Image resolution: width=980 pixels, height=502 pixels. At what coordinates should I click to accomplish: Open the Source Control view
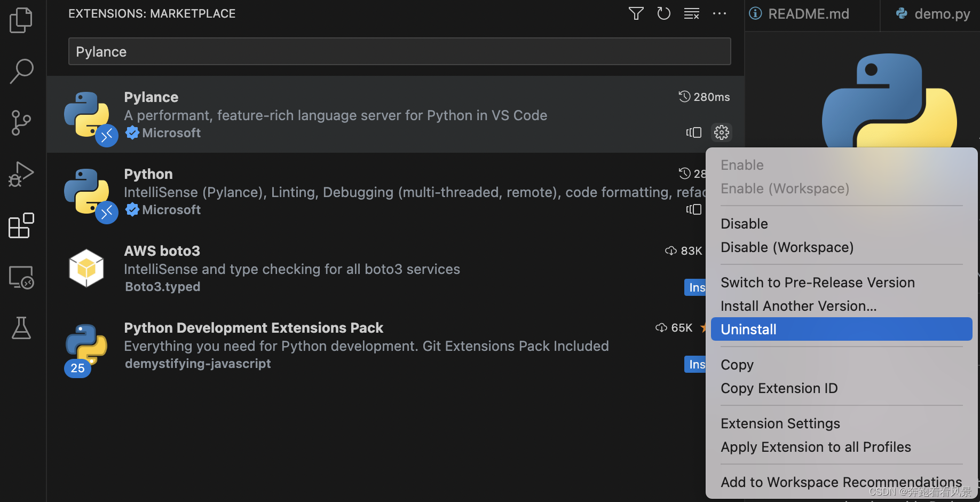[x=21, y=123]
